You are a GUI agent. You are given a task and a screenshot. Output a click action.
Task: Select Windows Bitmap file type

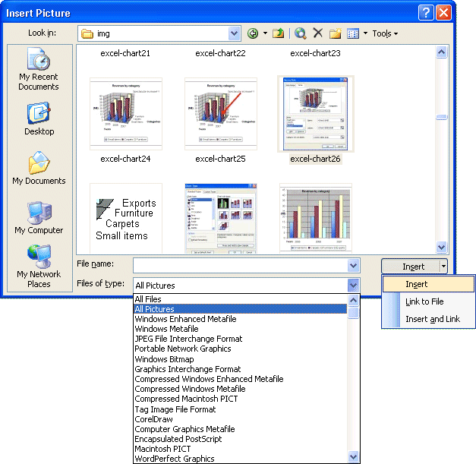[241, 359]
